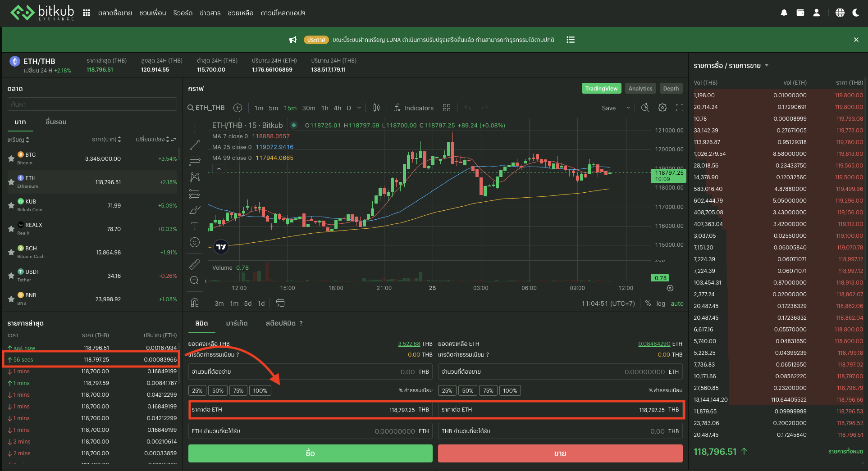Select the forecasting measurement tool
The height and width of the screenshot is (471, 868).
[x=195, y=194]
